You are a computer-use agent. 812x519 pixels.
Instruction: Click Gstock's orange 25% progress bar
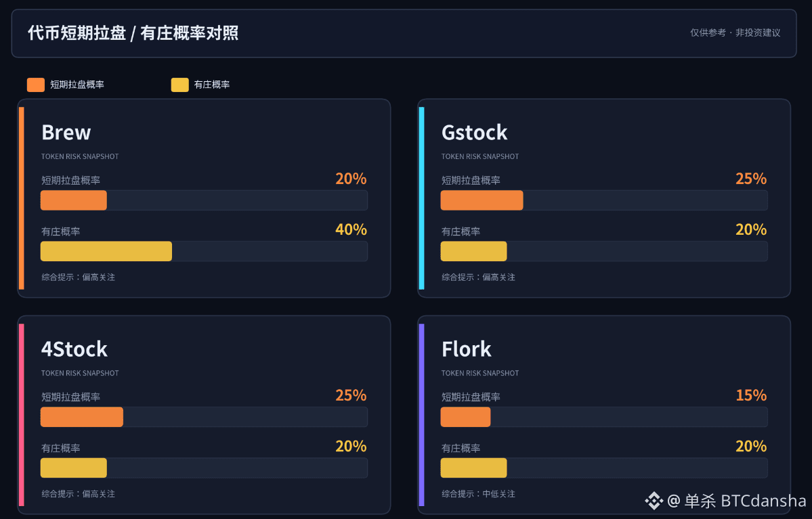coord(482,200)
